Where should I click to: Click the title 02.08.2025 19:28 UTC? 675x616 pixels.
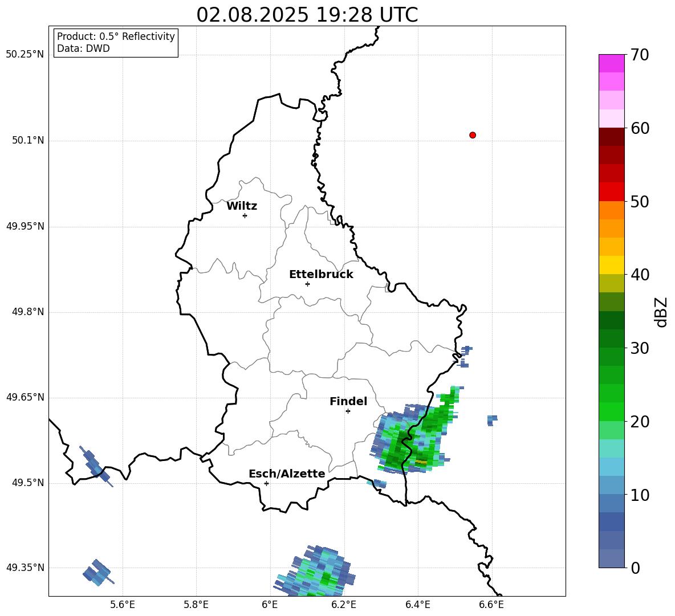click(x=307, y=15)
